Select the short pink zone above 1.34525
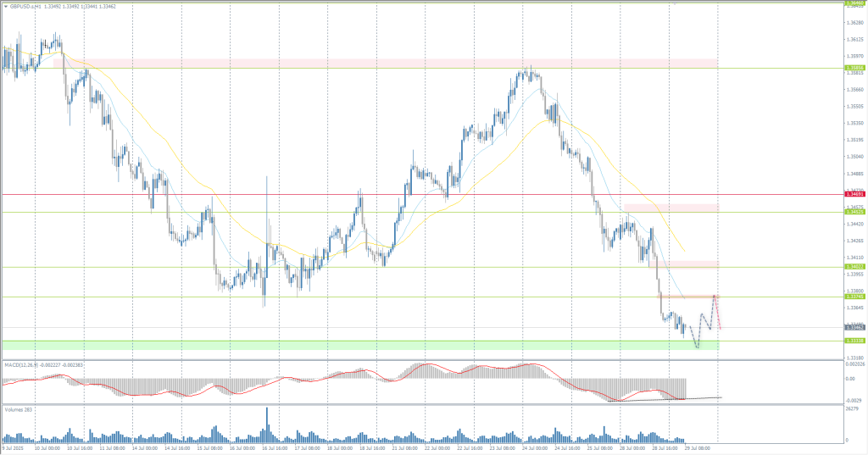This screenshot has height=455, width=868. [670, 207]
